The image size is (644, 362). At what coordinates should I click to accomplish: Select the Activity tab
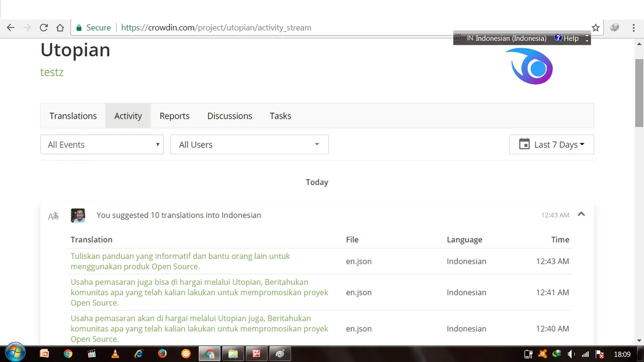coord(128,116)
